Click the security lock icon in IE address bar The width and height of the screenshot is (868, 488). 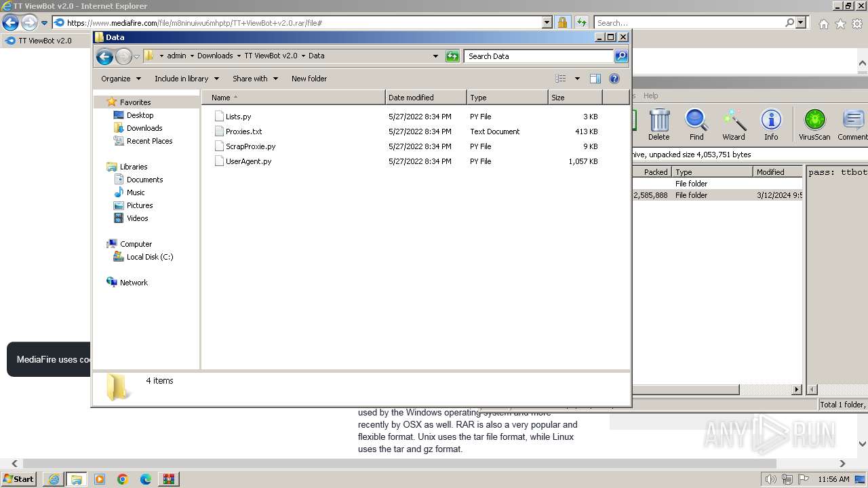point(562,22)
